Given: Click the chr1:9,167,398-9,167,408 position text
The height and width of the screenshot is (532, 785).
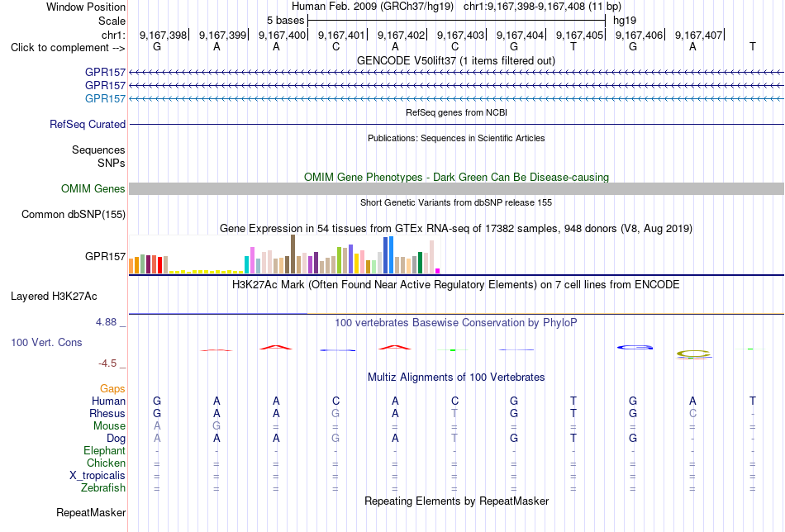Looking at the screenshot, I should [x=542, y=7].
